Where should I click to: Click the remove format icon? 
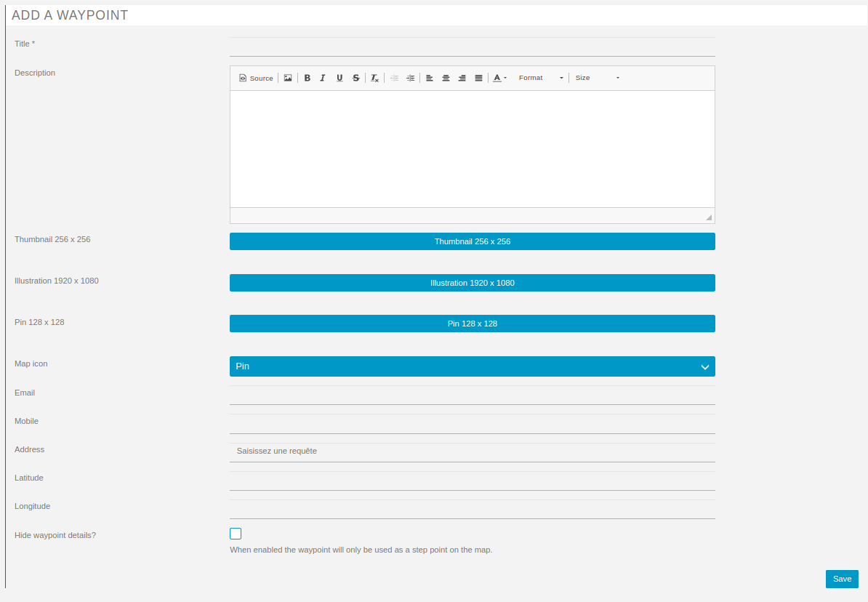(374, 78)
